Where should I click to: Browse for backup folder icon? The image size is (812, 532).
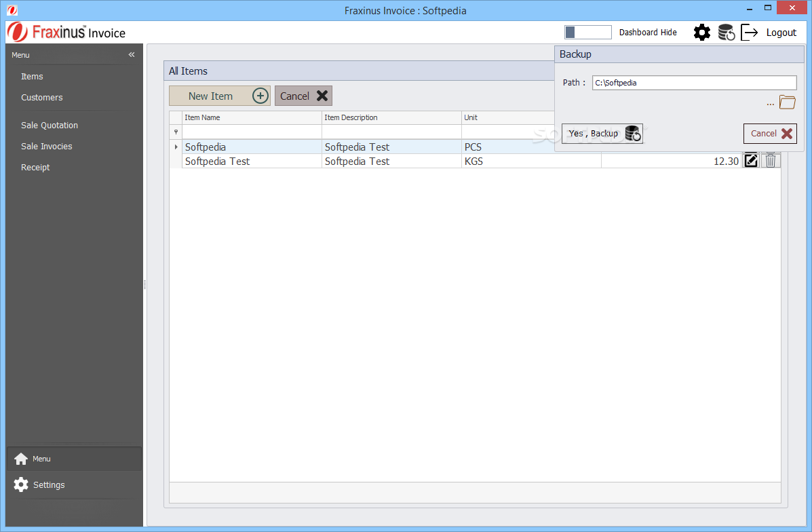(x=787, y=102)
